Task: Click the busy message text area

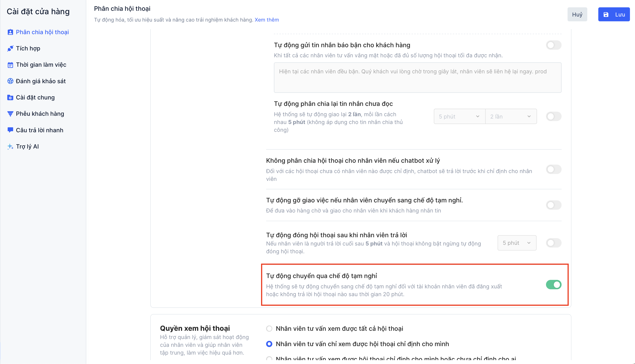Action: click(417, 77)
